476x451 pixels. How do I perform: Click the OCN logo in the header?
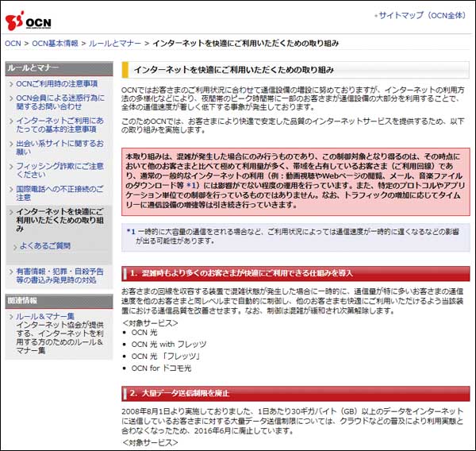[28, 21]
